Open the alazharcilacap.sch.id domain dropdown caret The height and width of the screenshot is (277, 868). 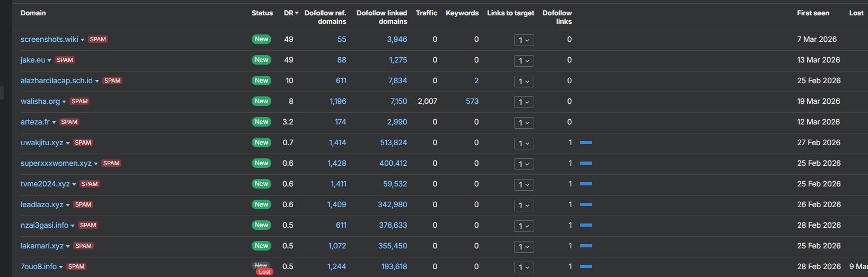point(97,81)
